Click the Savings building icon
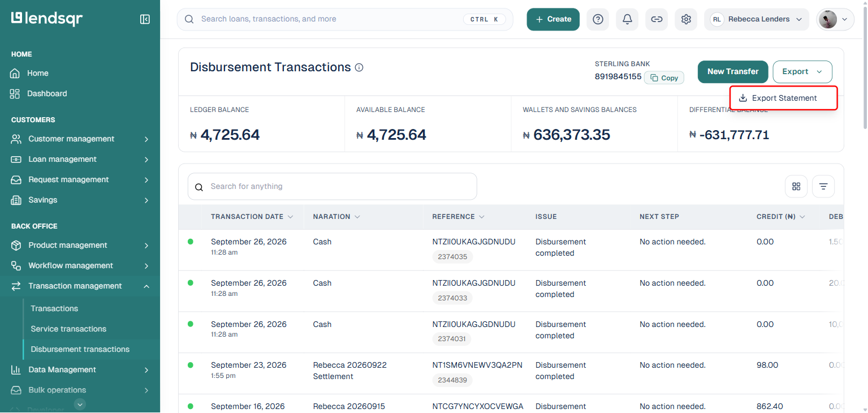 [x=16, y=200]
